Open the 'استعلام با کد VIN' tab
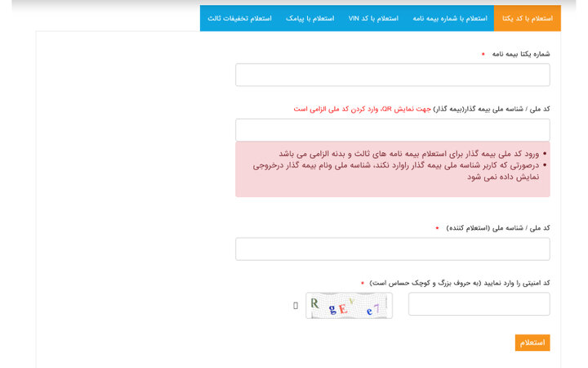Image resolution: width=588 pixels, height=368 pixels. click(x=373, y=18)
